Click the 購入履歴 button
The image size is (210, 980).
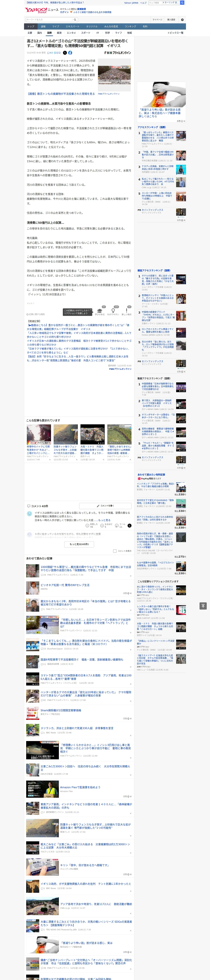171,19
